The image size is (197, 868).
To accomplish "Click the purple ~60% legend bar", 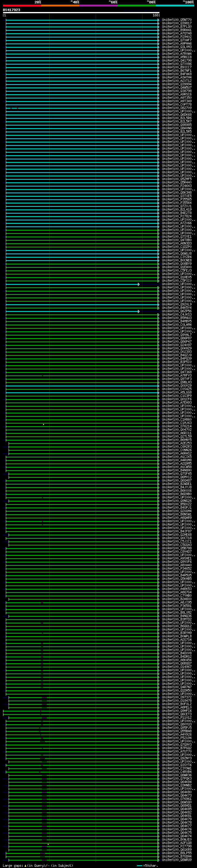I will click(x=99, y=6).
